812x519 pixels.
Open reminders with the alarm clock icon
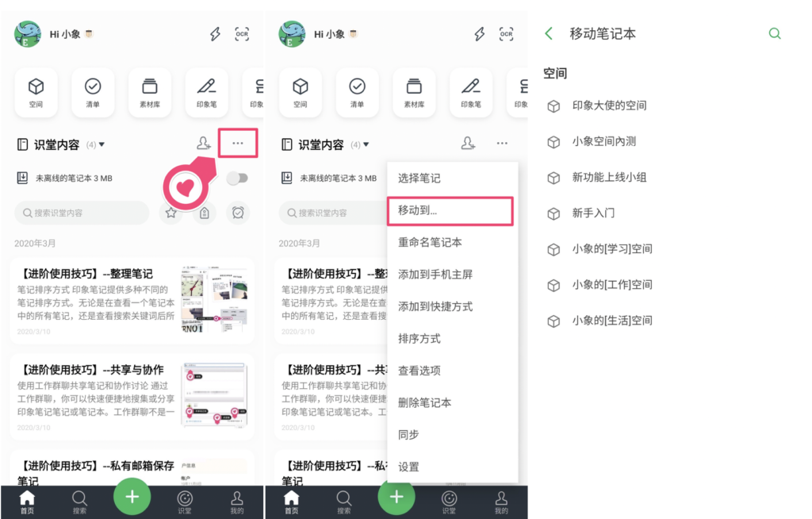point(238,213)
